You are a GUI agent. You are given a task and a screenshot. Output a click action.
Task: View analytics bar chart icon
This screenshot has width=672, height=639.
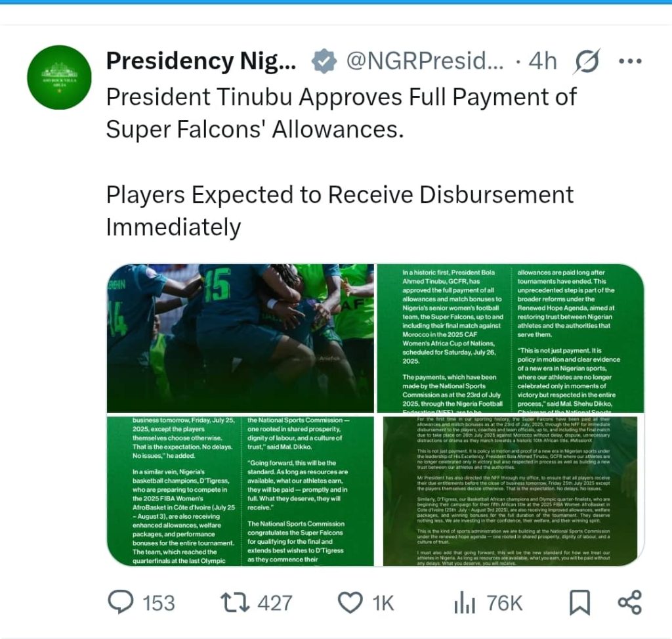[x=465, y=602]
